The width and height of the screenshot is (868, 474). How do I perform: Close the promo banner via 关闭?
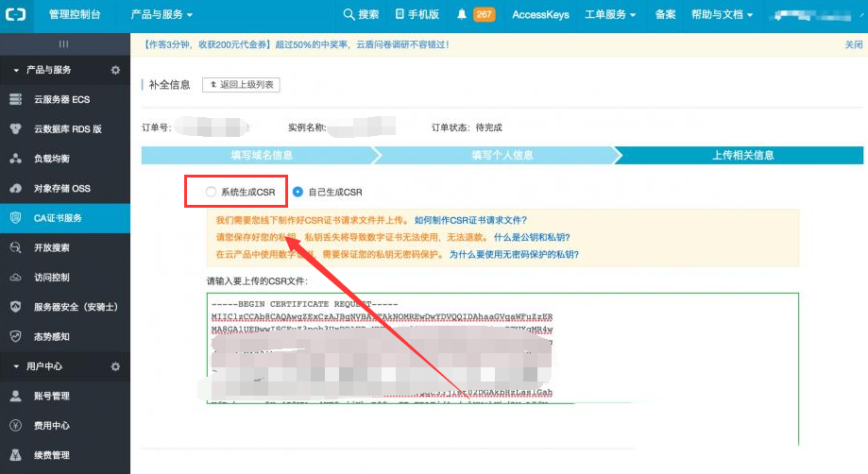[x=853, y=44]
